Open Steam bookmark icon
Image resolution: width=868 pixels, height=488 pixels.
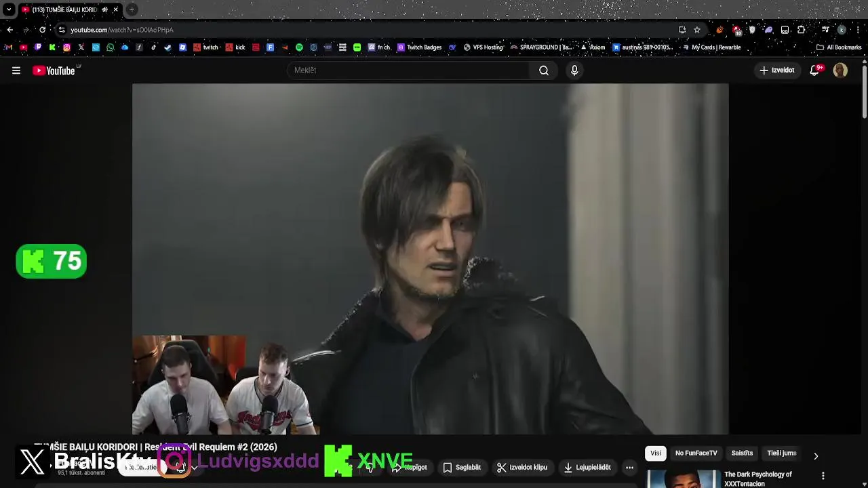[x=168, y=47]
